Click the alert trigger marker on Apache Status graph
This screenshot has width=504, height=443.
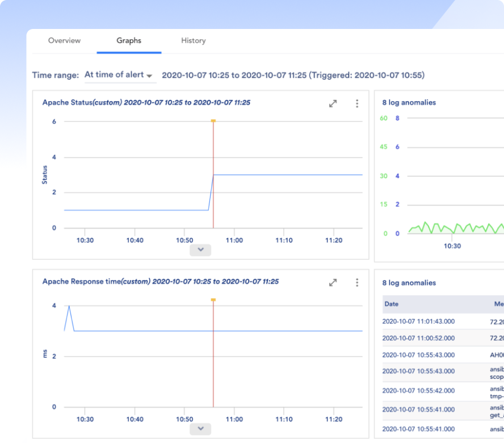(213, 121)
